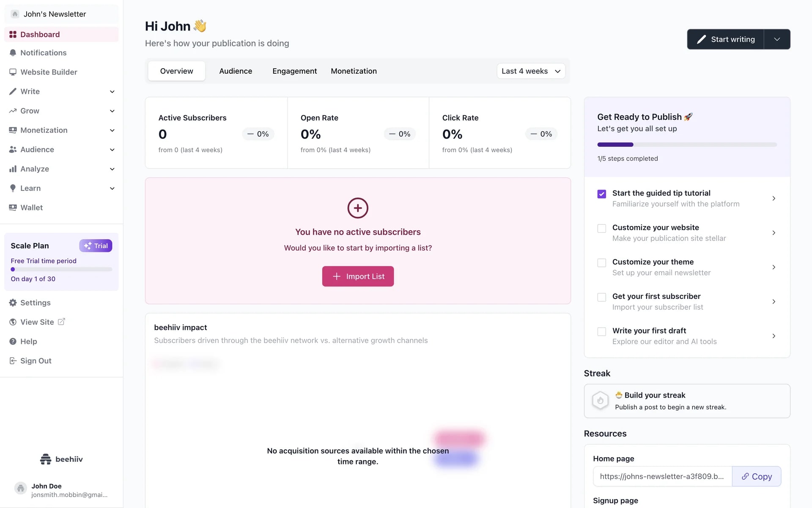This screenshot has width=812, height=508.
Task: Copy the Home page URL
Action: point(756,476)
